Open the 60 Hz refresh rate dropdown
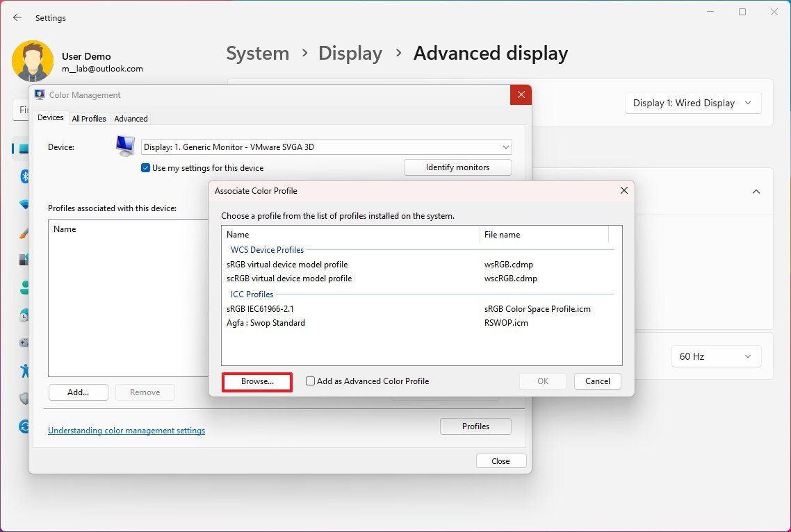This screenshot has width=791, height=532. [x=716, y=356]
